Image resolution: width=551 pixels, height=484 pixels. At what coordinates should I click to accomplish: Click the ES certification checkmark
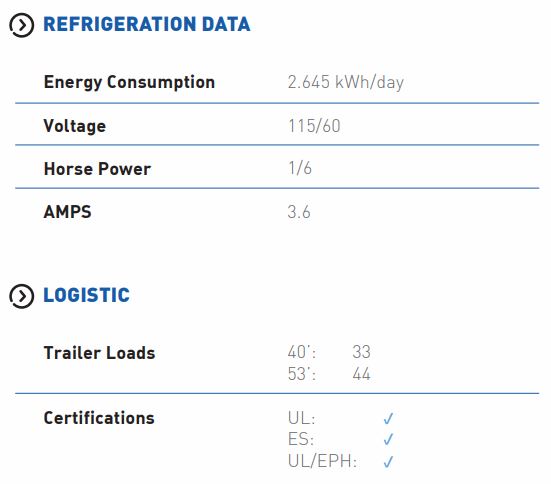click(x=388, y=439)
